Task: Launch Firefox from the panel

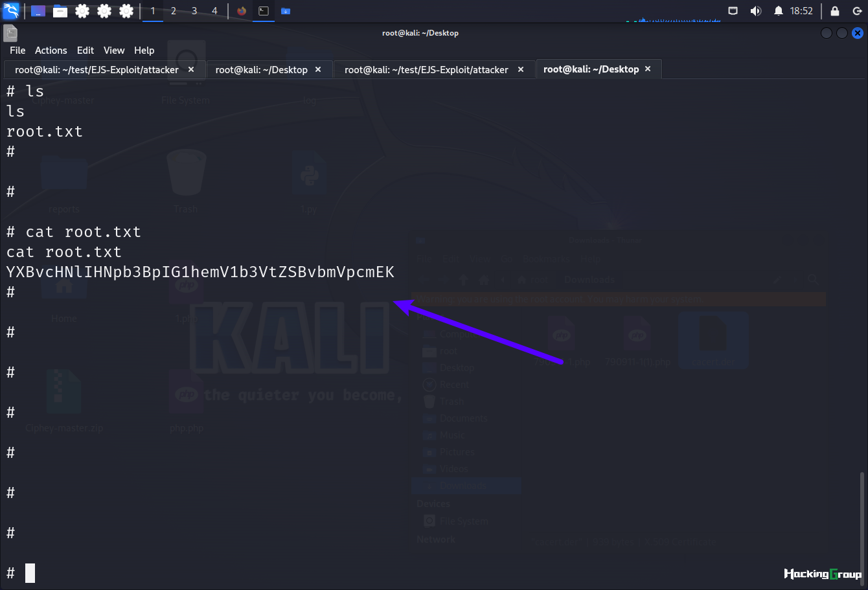Action: click(x=242, y=11)
